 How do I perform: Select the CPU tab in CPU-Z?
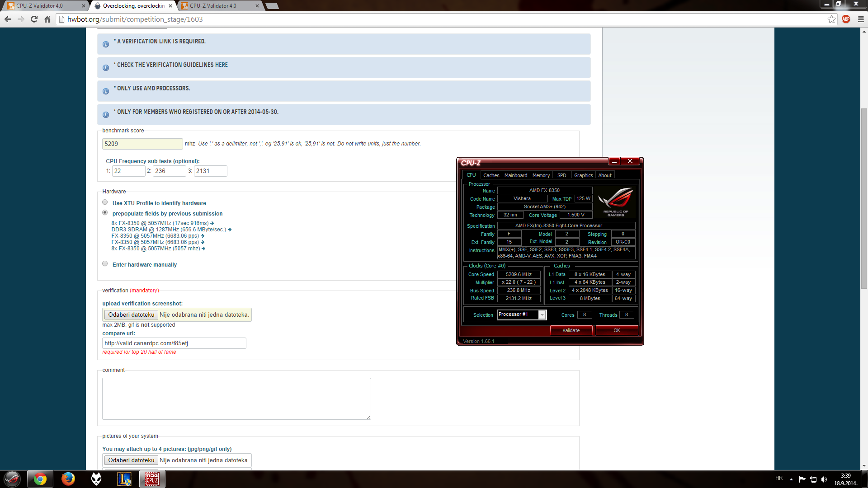[x=471, y=175]
